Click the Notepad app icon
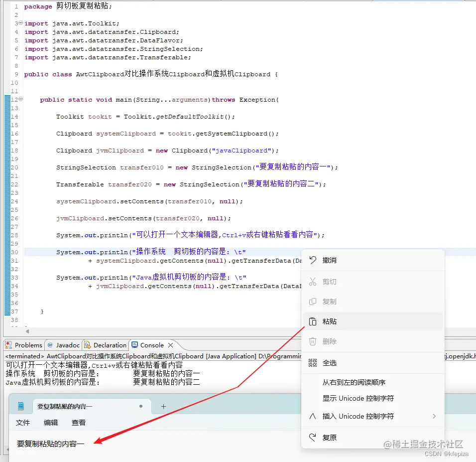 21,406
